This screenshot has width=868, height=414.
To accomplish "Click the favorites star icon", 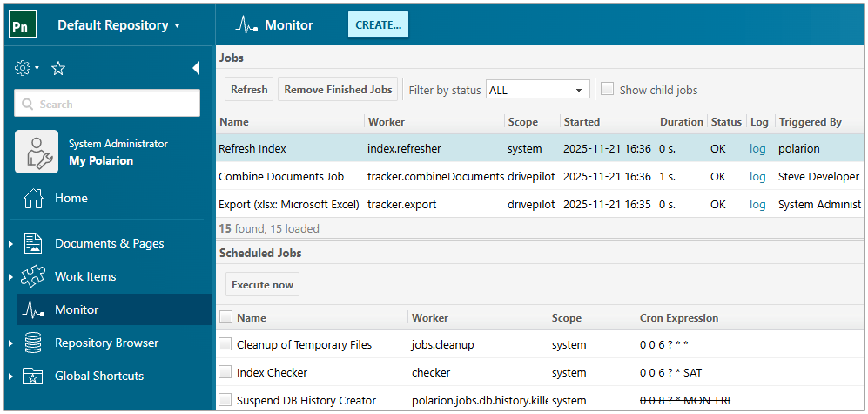I will tap(58, 68).
